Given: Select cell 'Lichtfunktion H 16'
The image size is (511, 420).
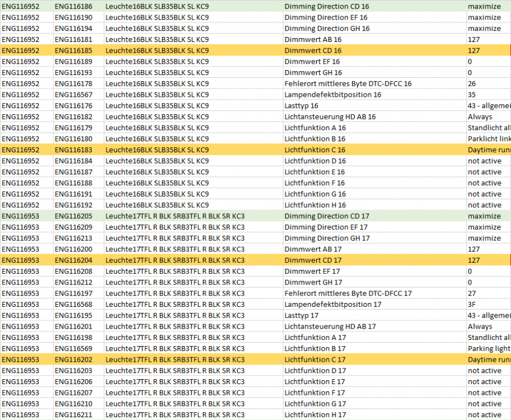Looking at the screenshot, I should click(x=374, y=206).
